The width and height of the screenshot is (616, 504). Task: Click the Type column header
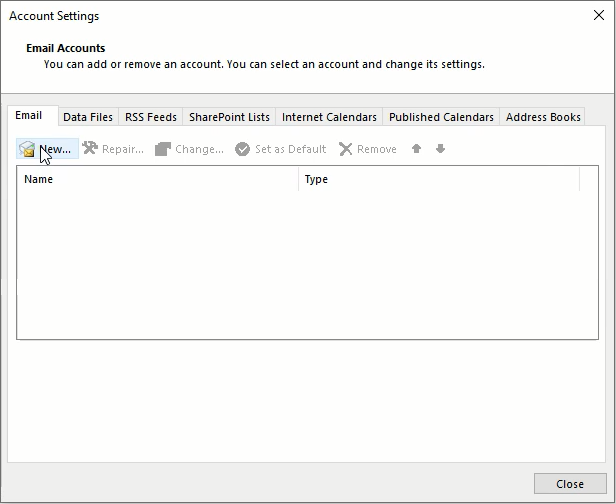(438, 180)
